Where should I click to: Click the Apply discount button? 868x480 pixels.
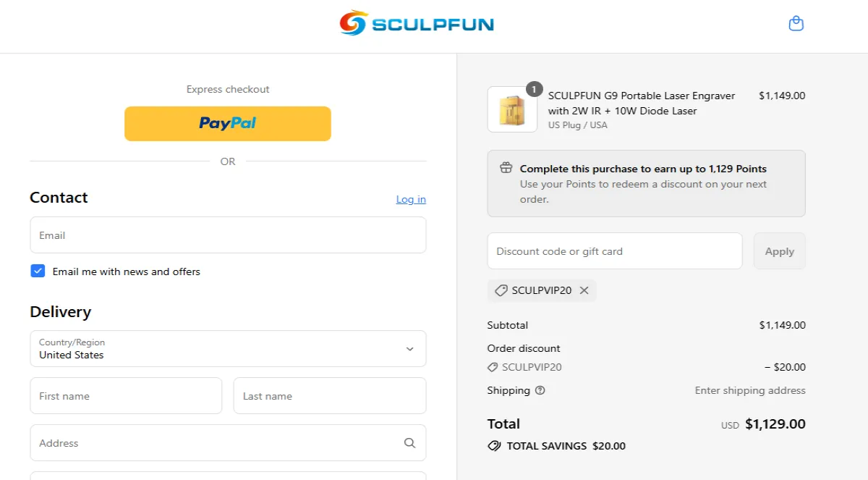[779, 251]
